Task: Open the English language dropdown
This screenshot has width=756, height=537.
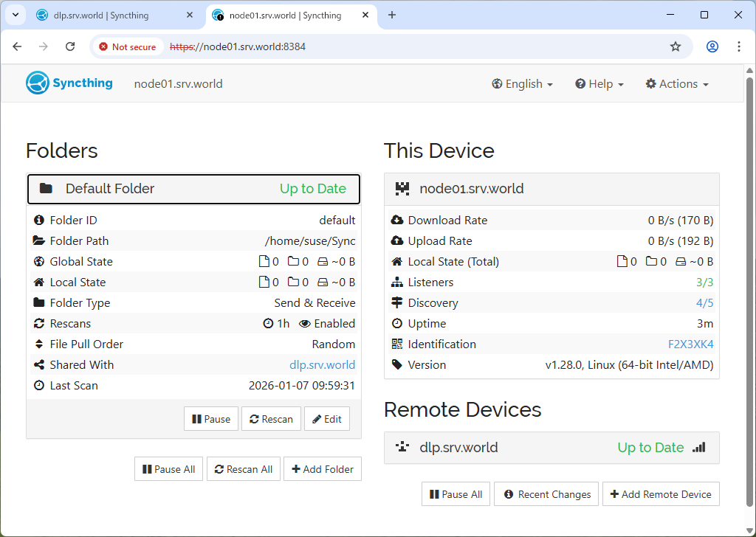Action: (522, 84)
